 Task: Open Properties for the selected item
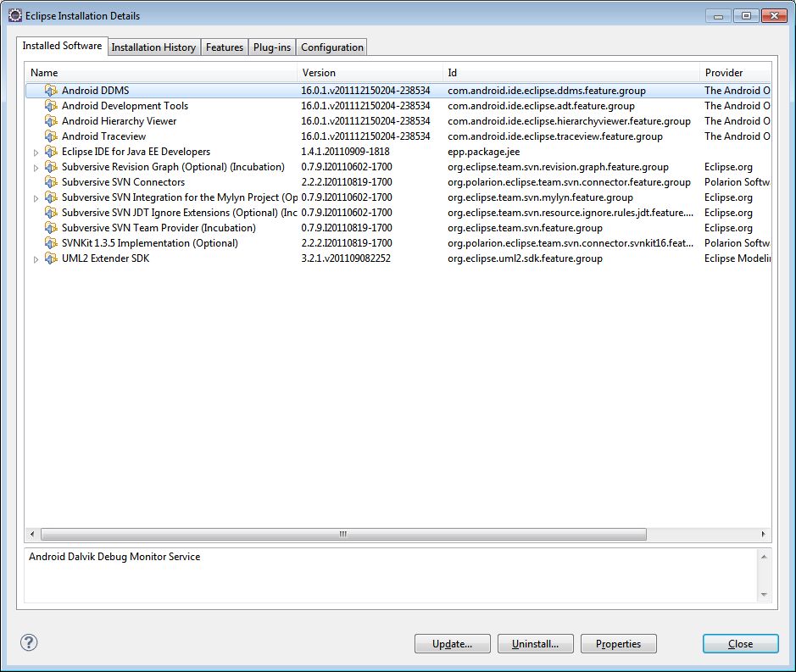pyautogui.click(x=618, y=643)
